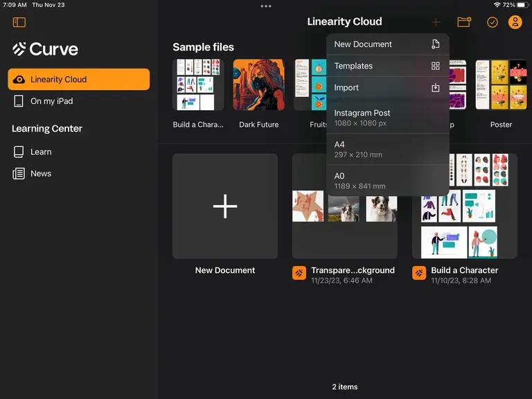532x399 pixels.
Task: Click the News newspaper icon
Action: [x=19, y=173]
